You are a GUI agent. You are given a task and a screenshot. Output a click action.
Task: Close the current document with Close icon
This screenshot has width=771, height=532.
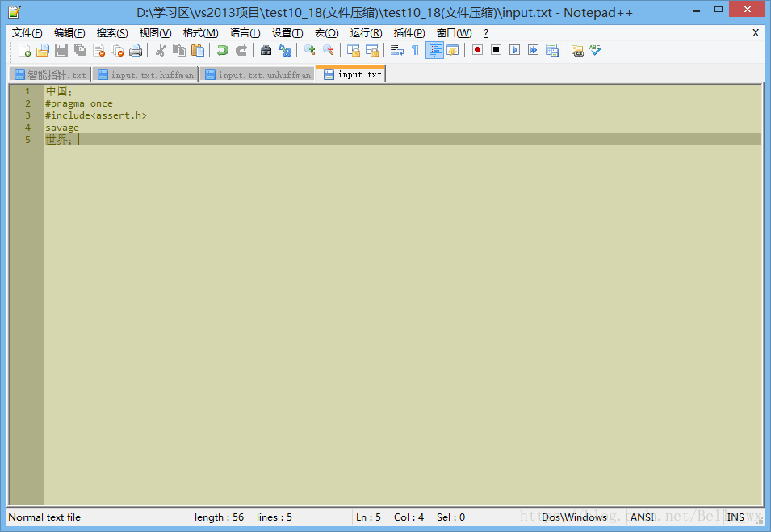click(x=98, y=50)
